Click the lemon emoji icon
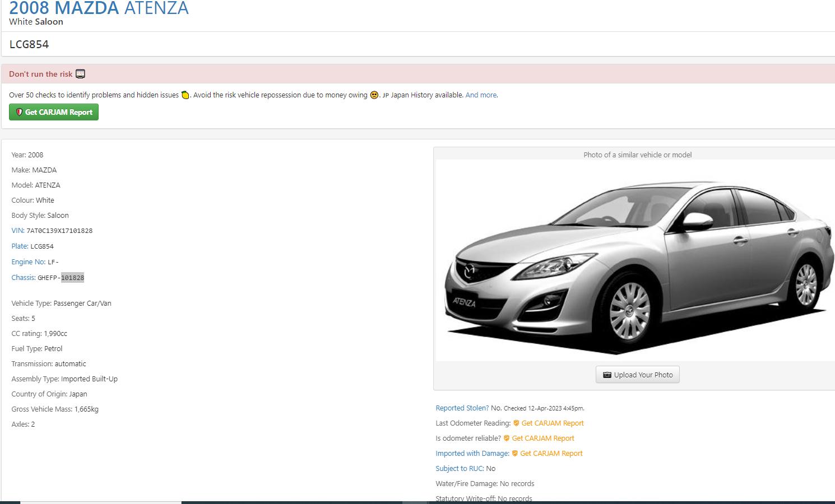The width and height of the screenshot is (835, 504). coord(185,95)
